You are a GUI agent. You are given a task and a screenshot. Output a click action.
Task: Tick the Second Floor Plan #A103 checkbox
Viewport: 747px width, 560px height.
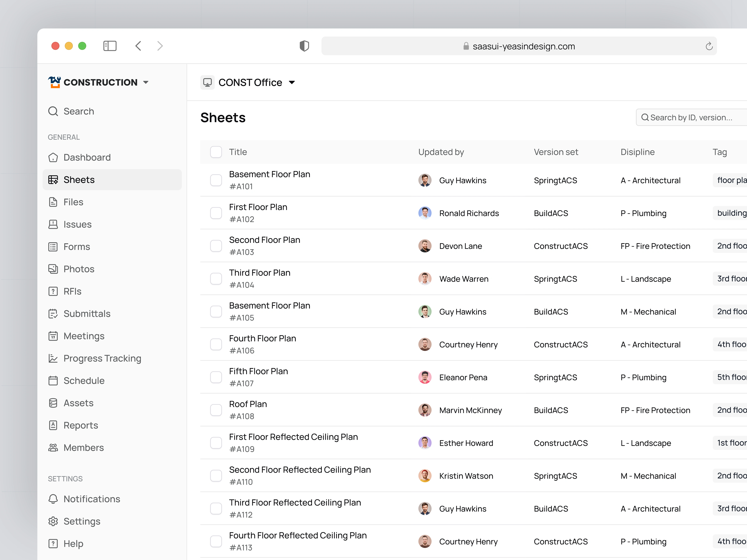(216, 246)
